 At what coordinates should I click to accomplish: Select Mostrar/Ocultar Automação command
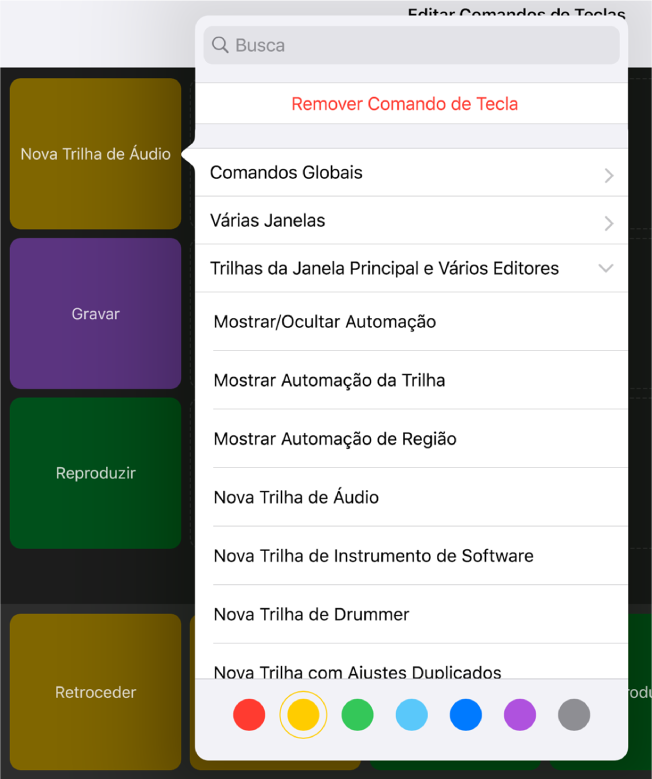point(411,322)
